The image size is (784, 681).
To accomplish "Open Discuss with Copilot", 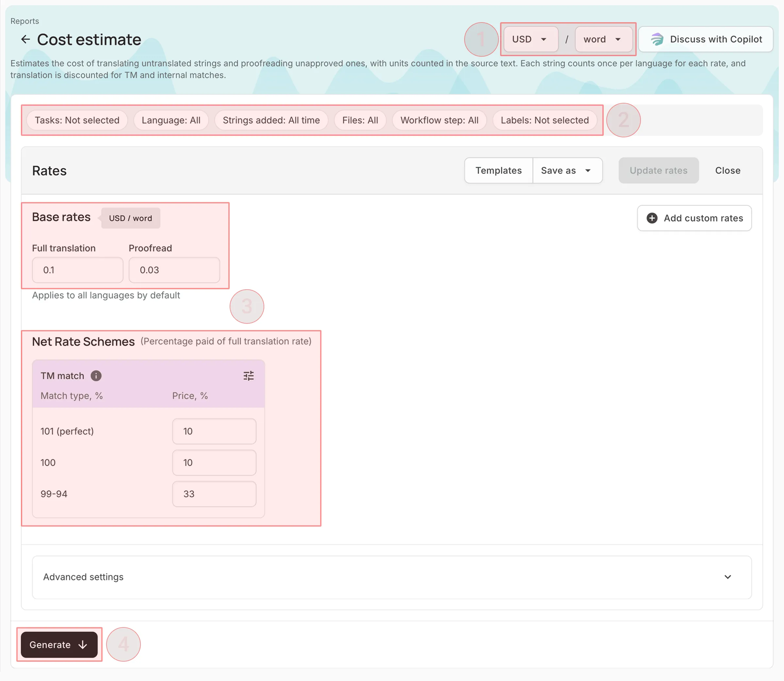I will click(x=705, y=39).
